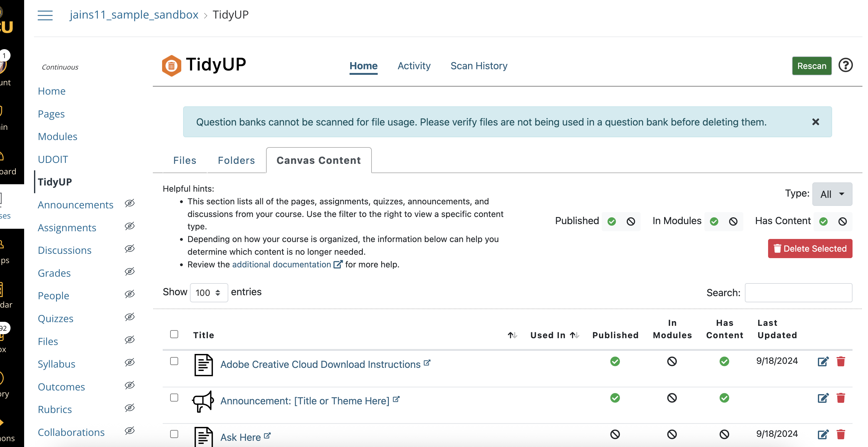Open the Scan History tab

click(x=479, y=66)
